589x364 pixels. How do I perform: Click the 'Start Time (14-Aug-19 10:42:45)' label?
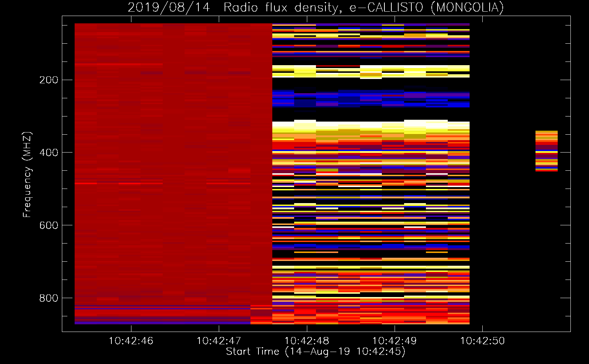(x=316, y=352)
